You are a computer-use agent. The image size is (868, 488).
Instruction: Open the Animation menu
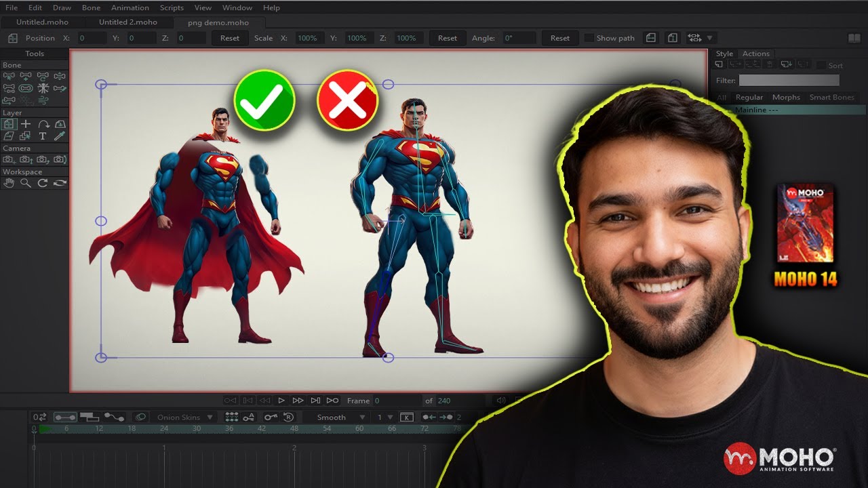(x=130, y=7)
